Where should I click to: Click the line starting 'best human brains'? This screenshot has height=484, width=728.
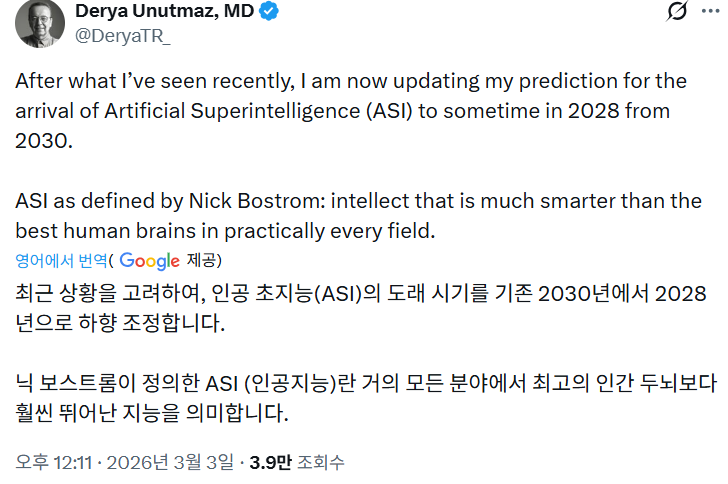[226, 230]
